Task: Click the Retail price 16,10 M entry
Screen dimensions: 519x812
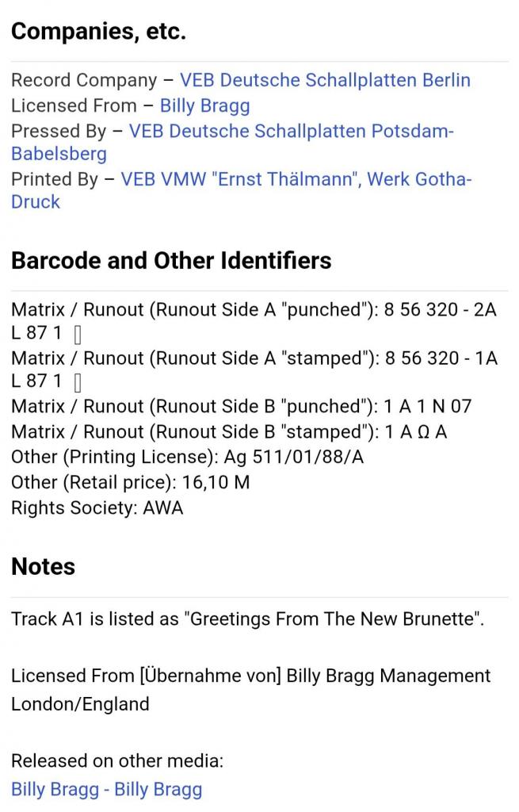Action: [130, 482]
